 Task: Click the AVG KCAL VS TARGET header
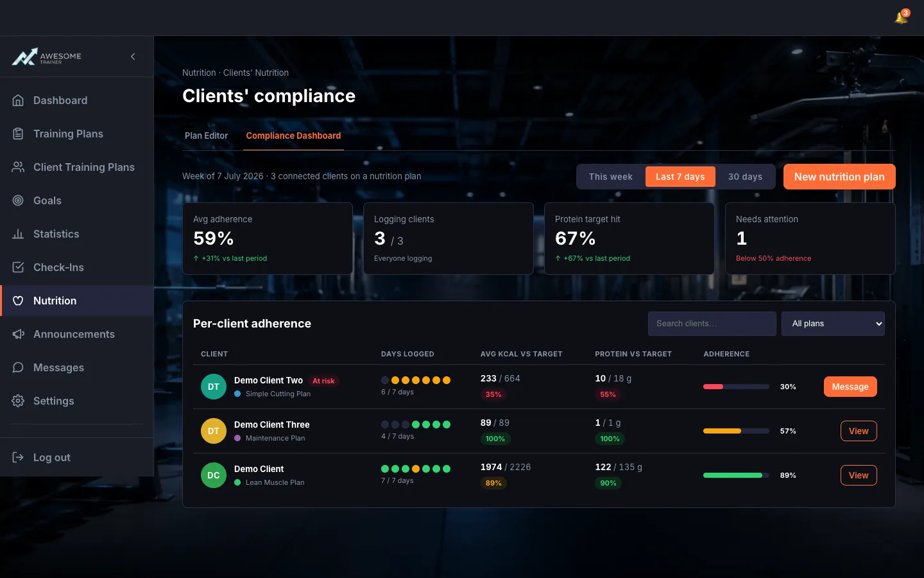(x=521, y=354)
